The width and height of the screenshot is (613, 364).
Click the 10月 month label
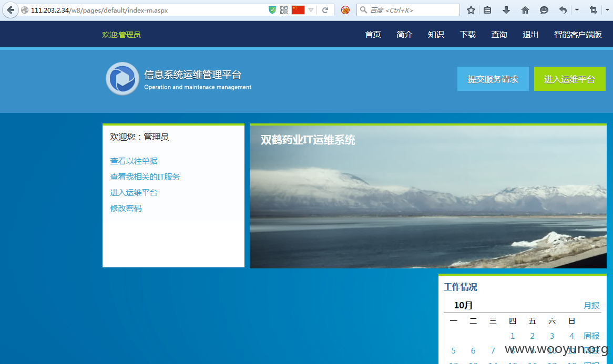tap(463, 305)
